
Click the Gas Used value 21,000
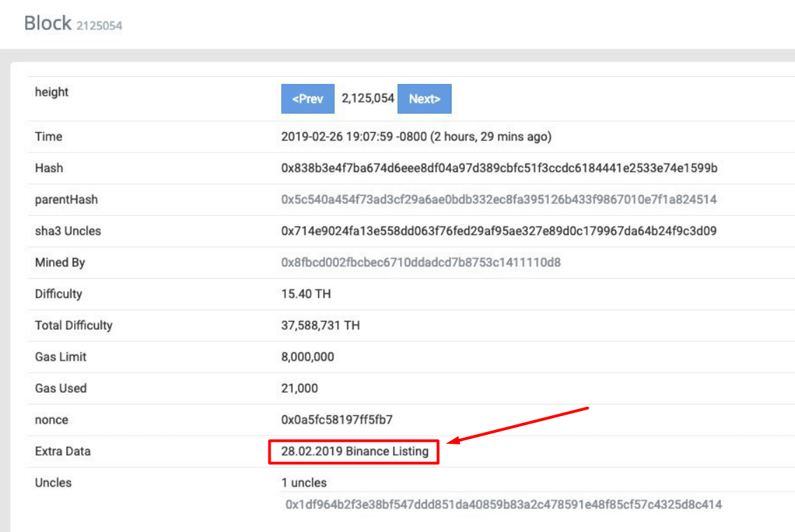(299, 389)
